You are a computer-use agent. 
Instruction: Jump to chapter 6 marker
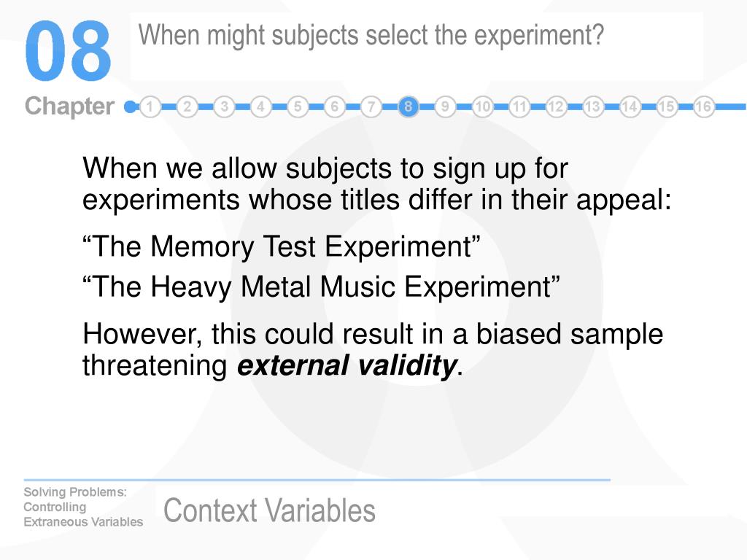pyautogui.click(x=334, y=106)
